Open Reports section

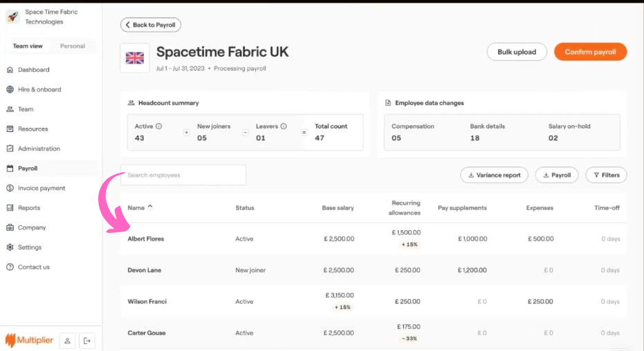[x=29, y=208]
